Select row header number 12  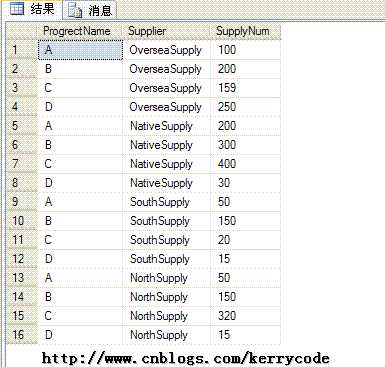[x=22, y=259]
